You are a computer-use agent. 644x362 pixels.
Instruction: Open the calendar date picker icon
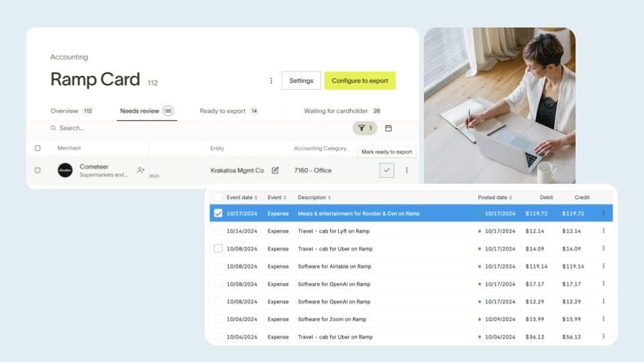point(388,128)
